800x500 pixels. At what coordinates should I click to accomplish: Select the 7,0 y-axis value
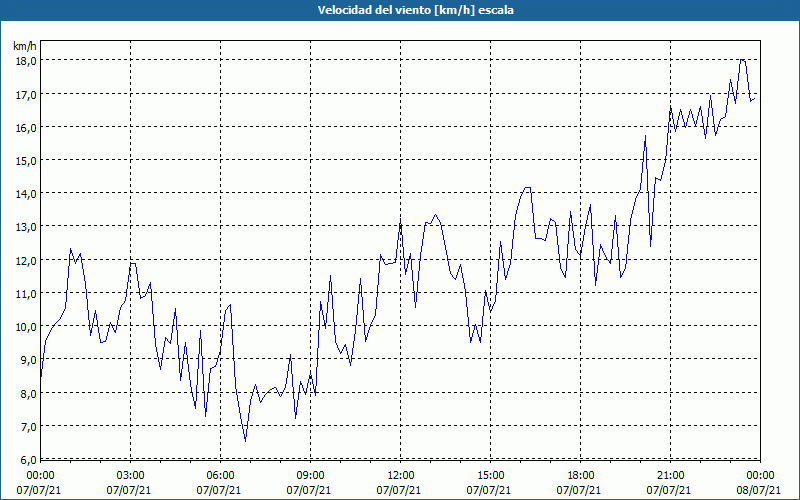(x=28, y=427)
